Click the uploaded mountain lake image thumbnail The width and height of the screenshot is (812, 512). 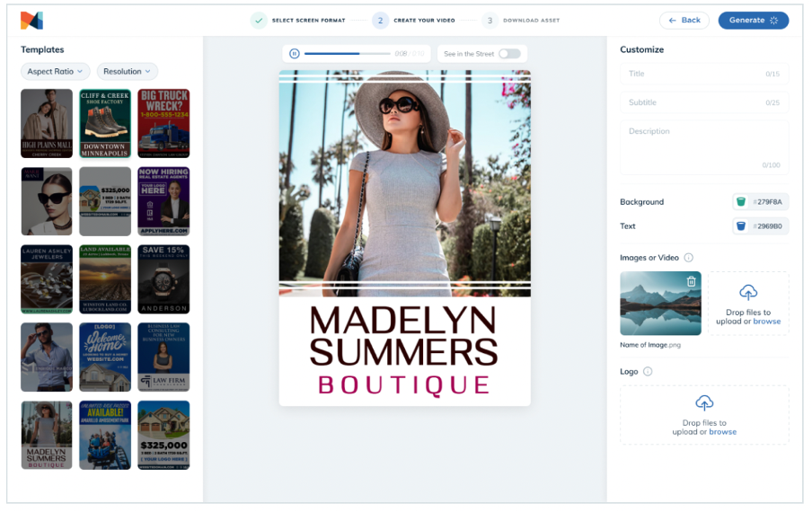[660, 304]
